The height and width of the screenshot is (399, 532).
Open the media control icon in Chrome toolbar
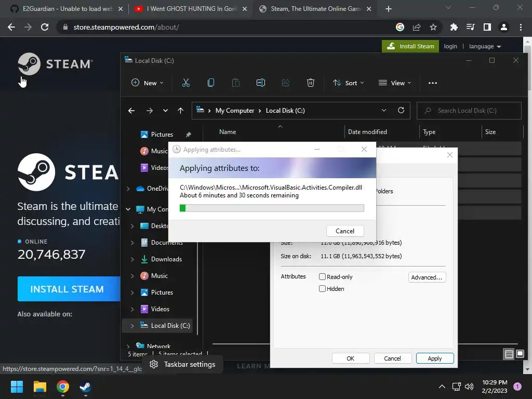(471, 27)
